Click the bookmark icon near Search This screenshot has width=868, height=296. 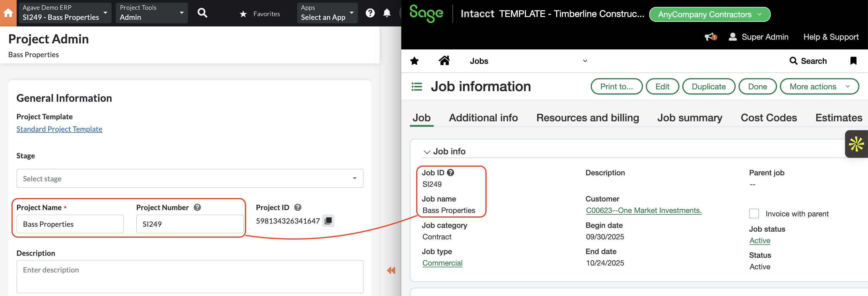pos(854,61)
